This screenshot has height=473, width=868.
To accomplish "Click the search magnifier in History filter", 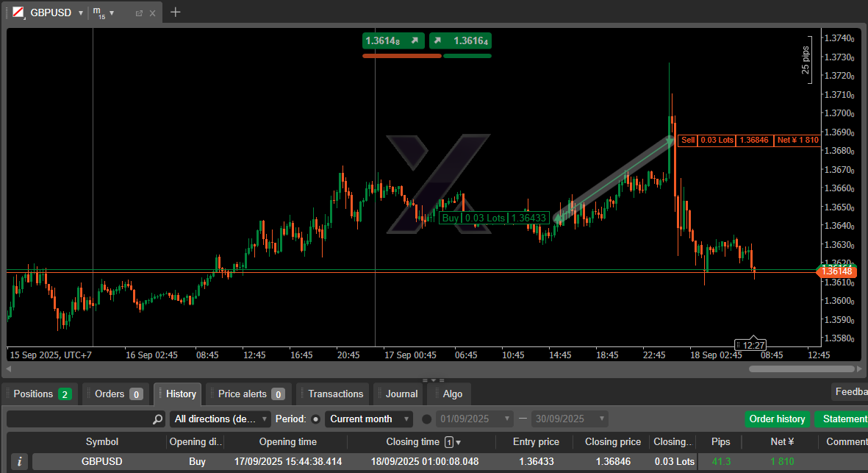I will click(157, 419).
